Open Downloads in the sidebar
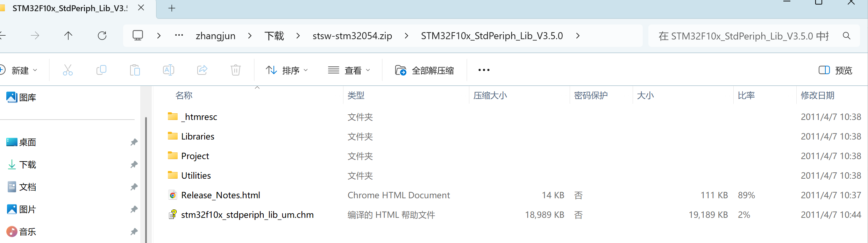Viewport: 868px width, 243px height. pos(21,165)
